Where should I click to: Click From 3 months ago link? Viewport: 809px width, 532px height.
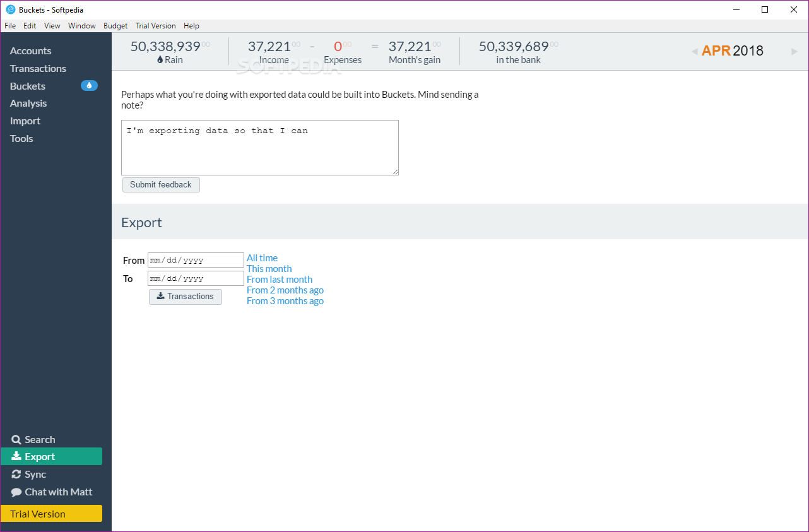(285, 301)
